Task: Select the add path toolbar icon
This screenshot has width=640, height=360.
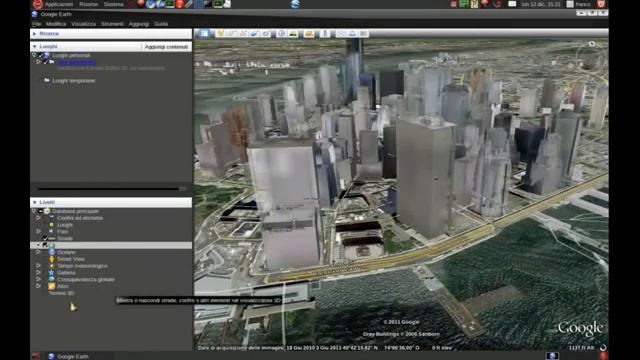Action: [243, 33]
